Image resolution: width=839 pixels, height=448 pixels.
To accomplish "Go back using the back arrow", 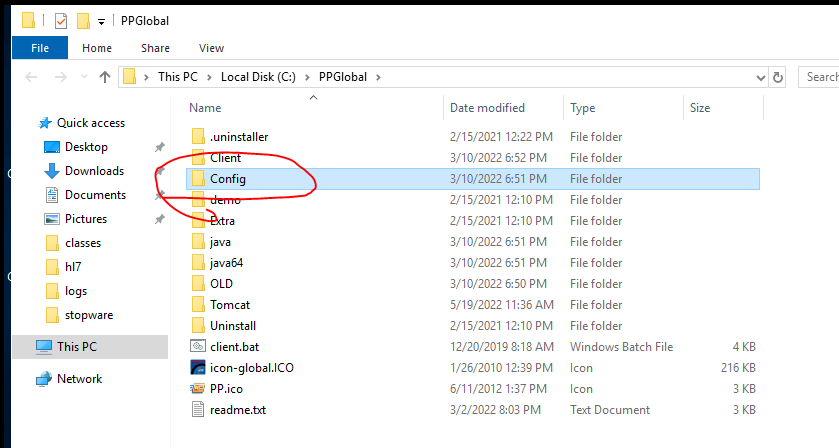I will coord(32,77).
